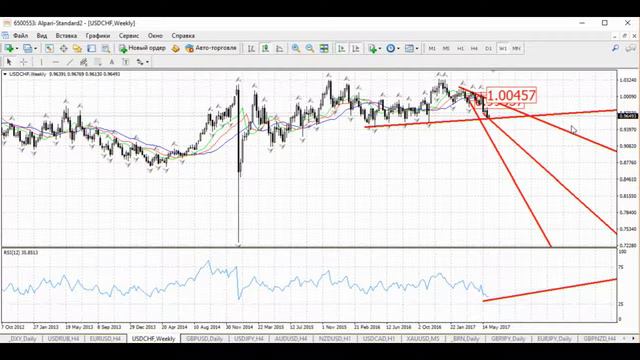Select the Vertical Line tool
This screenshot has height=360, width=640.
click(x=41, y=62)
